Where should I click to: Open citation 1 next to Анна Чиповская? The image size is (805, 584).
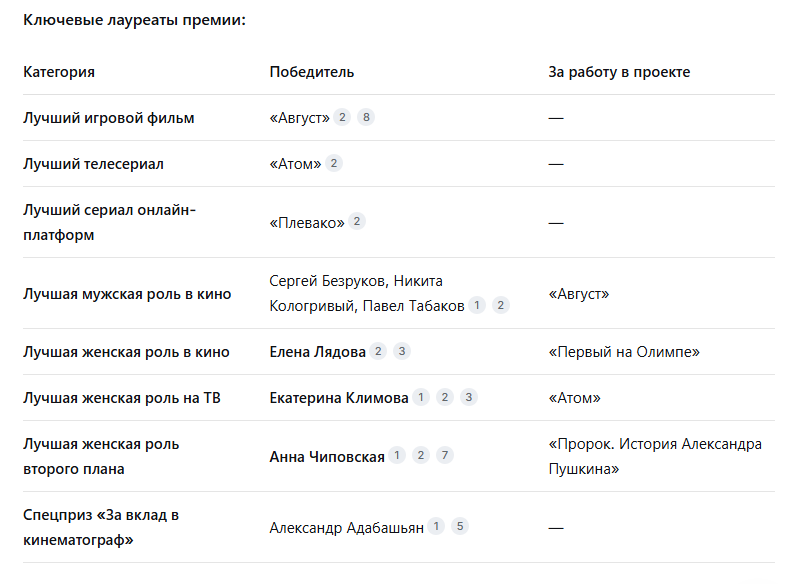pyautogui.click(x=397, y=456)
